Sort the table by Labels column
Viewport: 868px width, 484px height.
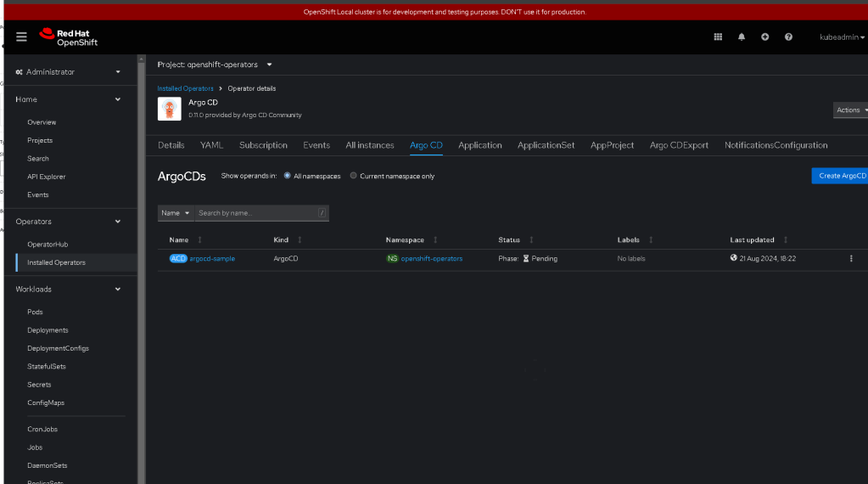[651, 239]
